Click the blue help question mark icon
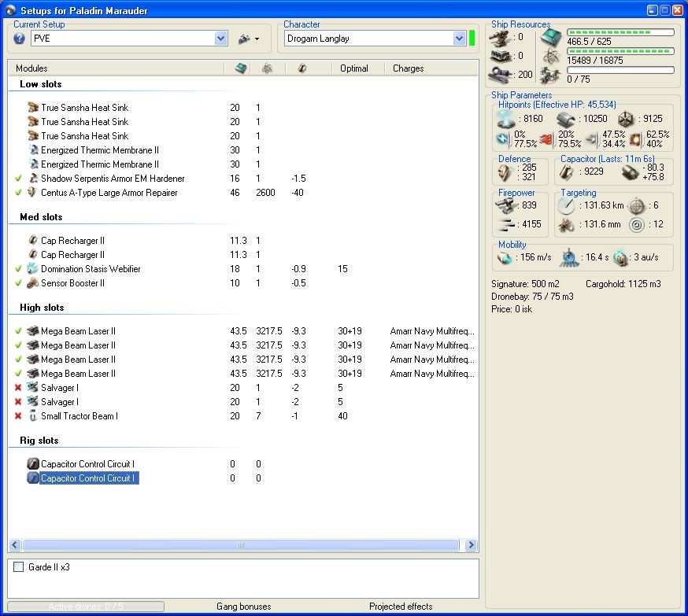The height and width of the screenshot is (616, 688). (20, 39)
